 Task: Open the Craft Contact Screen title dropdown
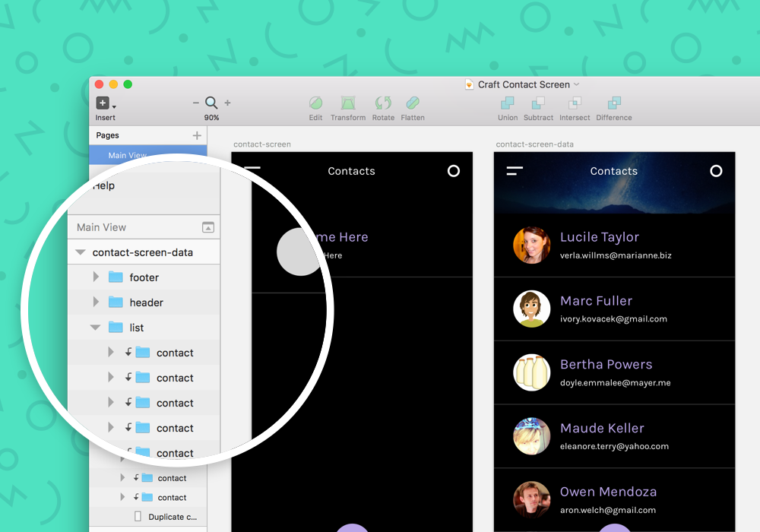(576, 84)
